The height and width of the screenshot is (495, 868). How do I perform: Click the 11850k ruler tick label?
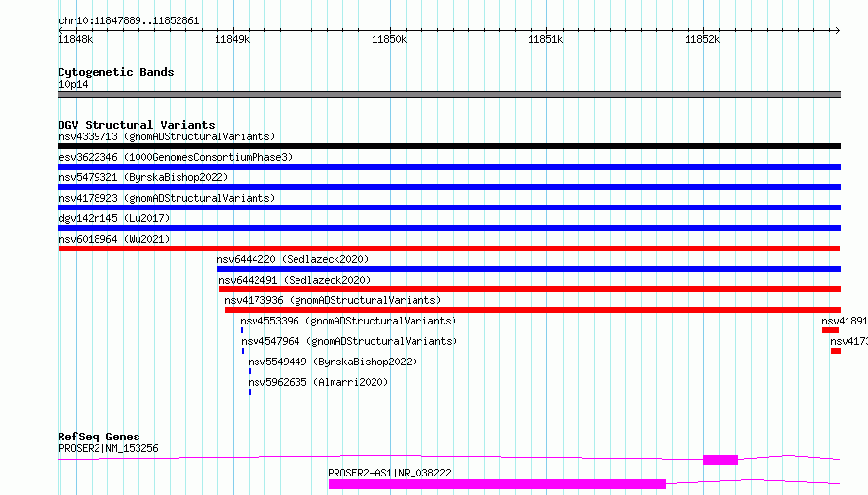(x=389, y=39)
